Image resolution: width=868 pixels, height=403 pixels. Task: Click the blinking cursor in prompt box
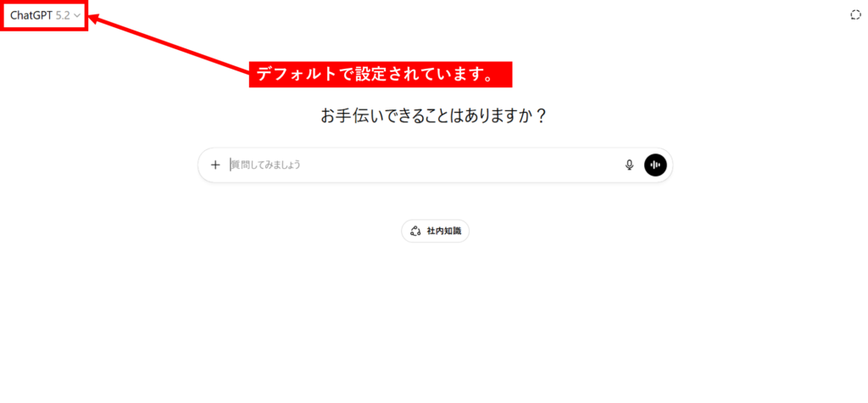(231, 165)
